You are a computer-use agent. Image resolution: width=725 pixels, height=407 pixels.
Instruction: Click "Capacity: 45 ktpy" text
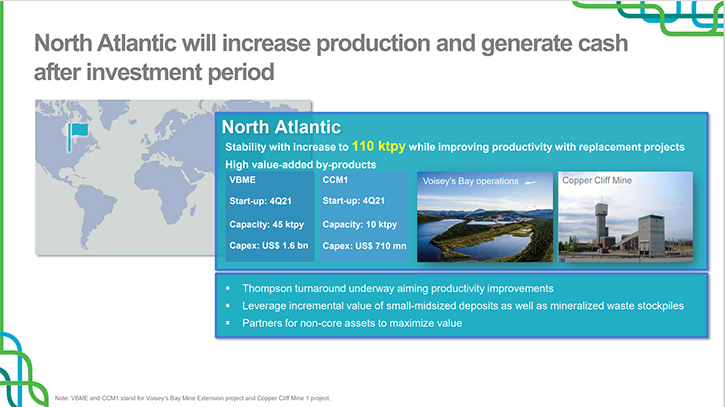pos(266,225)
